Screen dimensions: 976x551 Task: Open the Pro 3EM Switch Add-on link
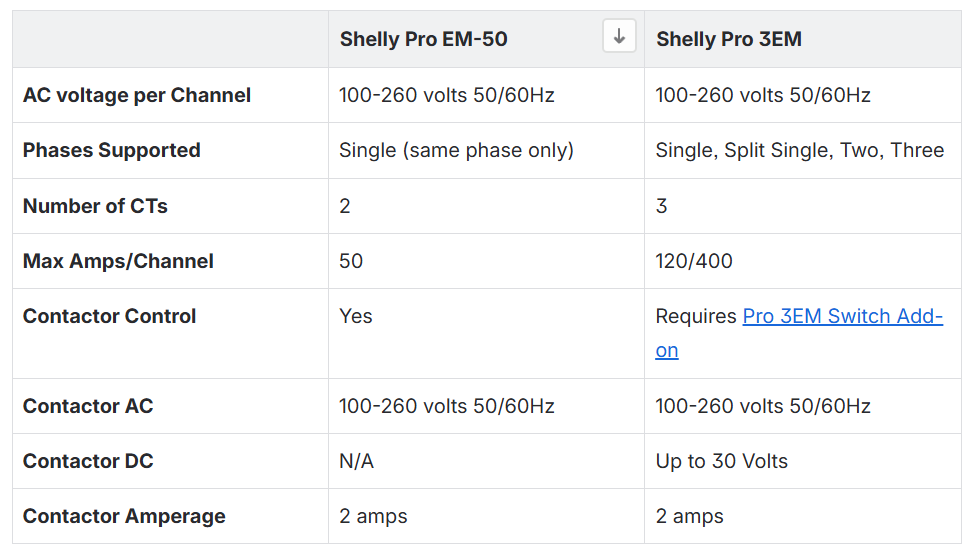pyautogui.click(x=842, y=317)
